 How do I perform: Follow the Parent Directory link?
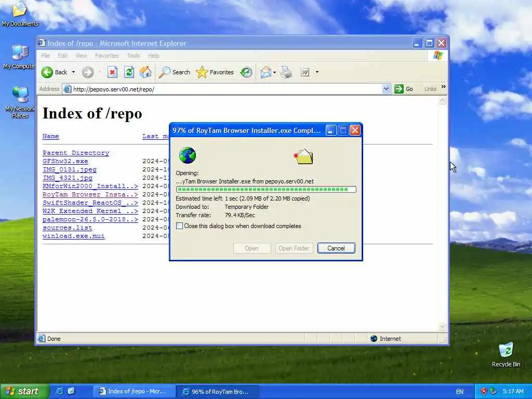[x=76, y=153]
